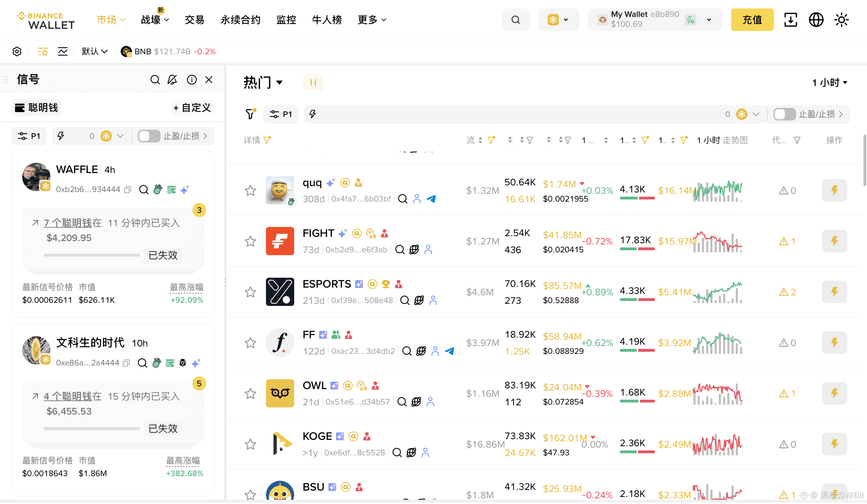Viewport: 867px width, 504px height.
Task: Open the language globe icon
Action: tap(816, 20)
